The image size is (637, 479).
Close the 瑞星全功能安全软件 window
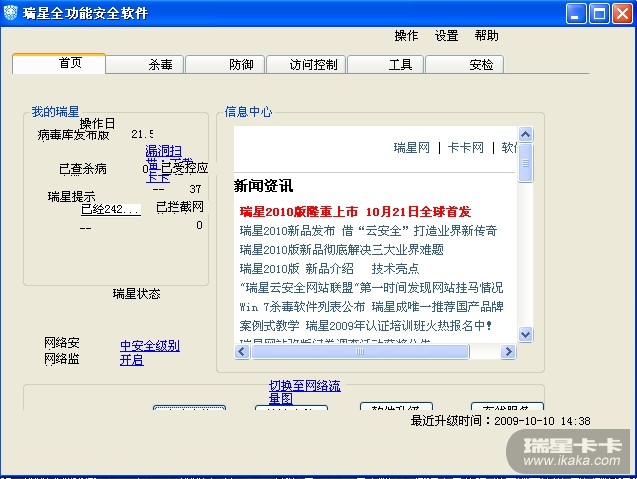[622, 13]
